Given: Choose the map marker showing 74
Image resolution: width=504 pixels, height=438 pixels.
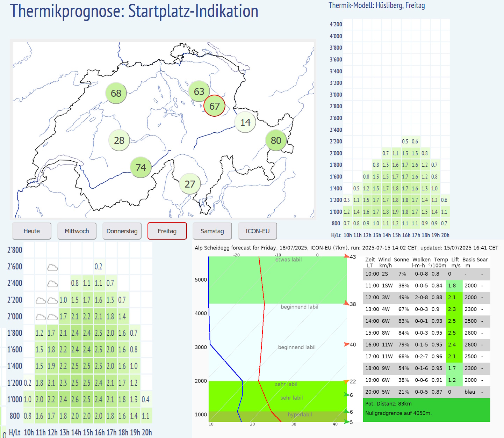Looking at the screenshot, I should tap(141, 168).
